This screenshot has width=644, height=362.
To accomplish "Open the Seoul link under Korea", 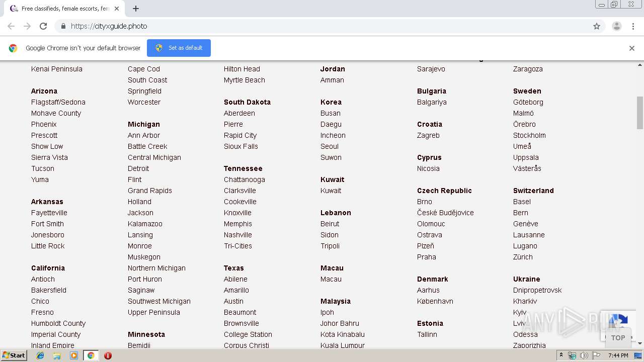I will coord(330,146).
